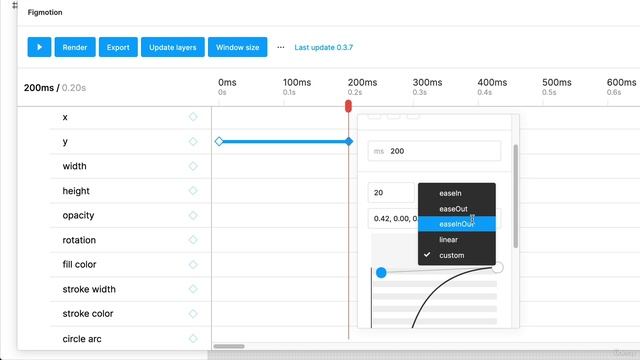Choose custom easing option

[x=457, y=255]
